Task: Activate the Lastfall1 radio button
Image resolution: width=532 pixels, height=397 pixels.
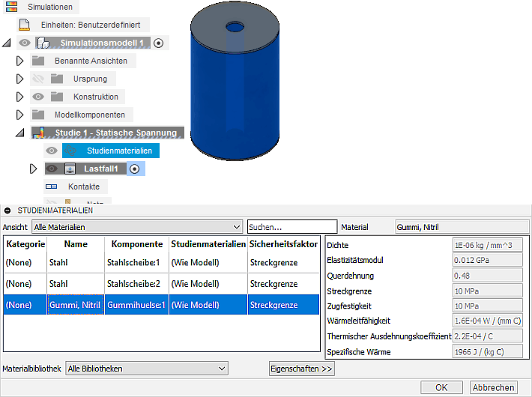Action: click(134, 169)
